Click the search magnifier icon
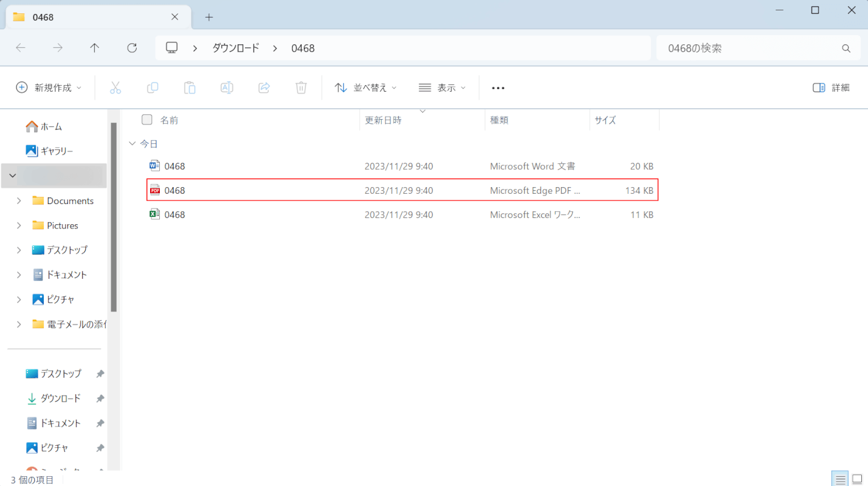Screen dimensions: 868x486 pos(846,48)
